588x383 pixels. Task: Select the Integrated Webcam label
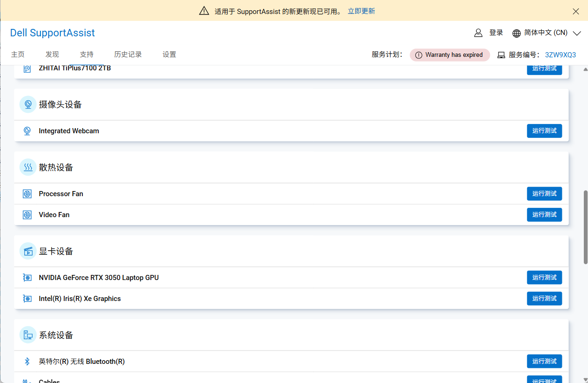(x=69, y=131)
